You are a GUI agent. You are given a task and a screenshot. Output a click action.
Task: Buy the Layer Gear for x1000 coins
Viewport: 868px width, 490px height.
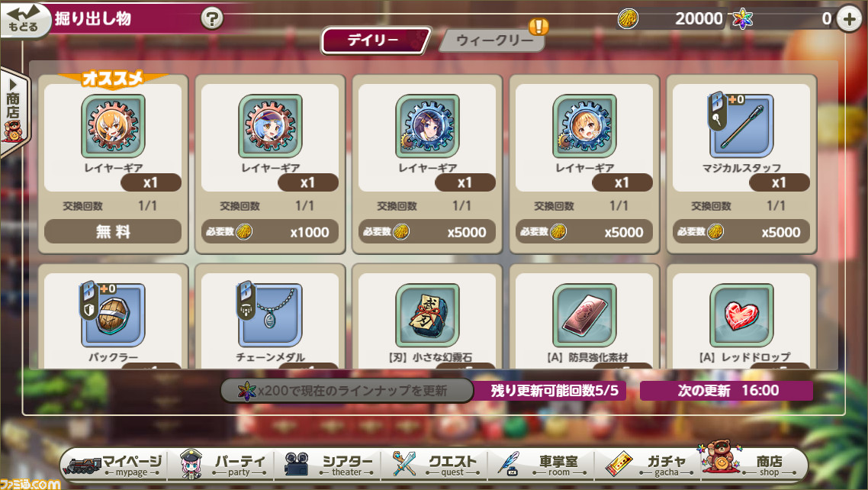(270, 231)
